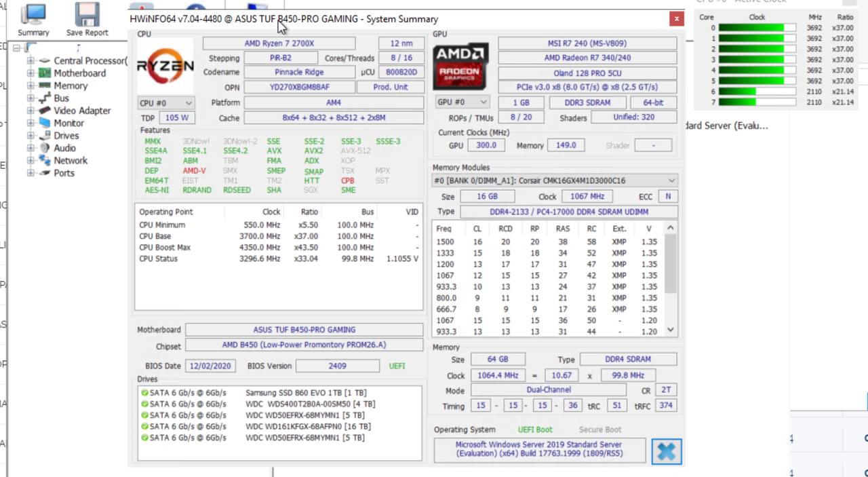This screenshot has width=868, height=477.
Task: Open the CPU #0 selector dropdown
Action: [165, 103]
